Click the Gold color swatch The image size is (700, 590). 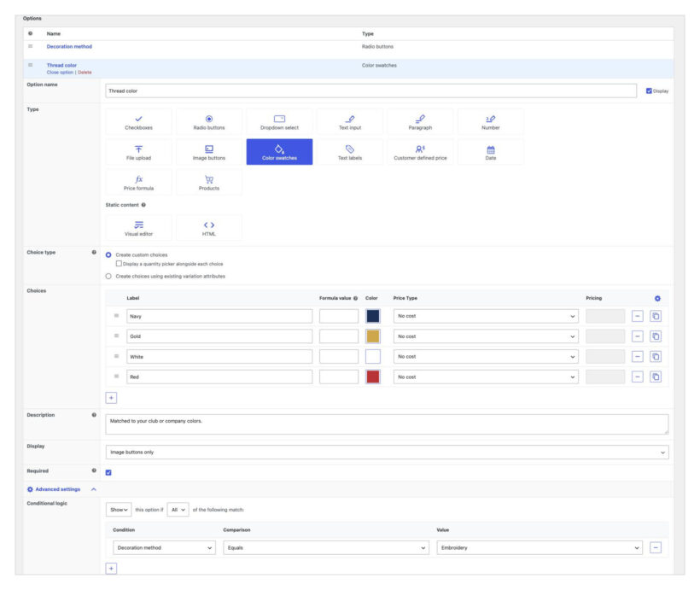point(373,336)
